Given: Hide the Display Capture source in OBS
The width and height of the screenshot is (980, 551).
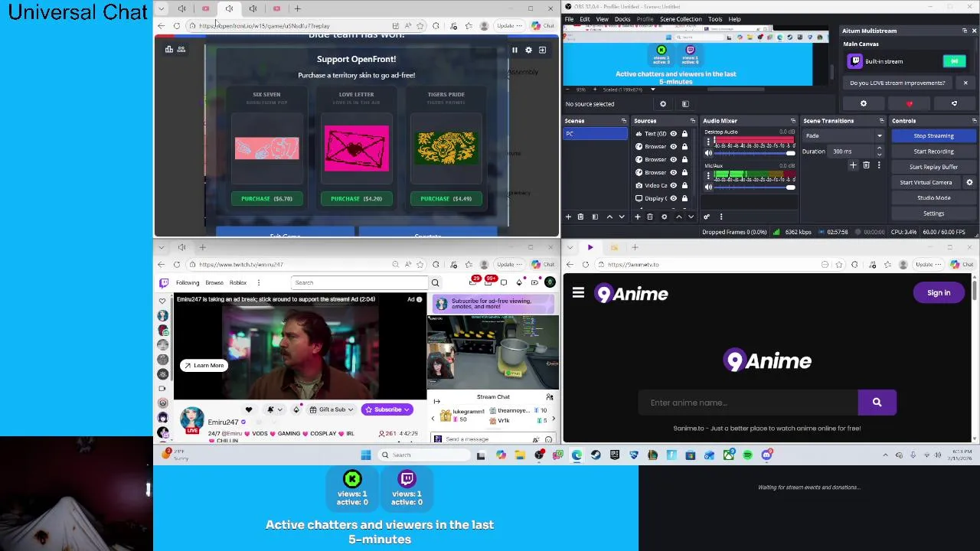Looking at the screenshot, I should (674, 198).
